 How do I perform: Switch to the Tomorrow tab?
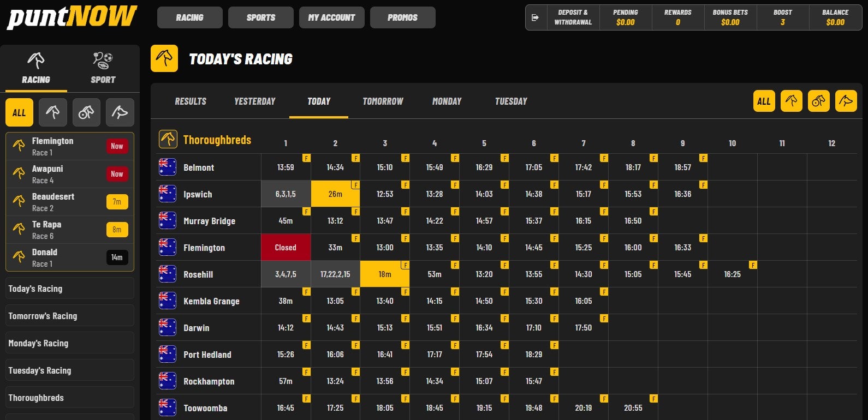383,101
